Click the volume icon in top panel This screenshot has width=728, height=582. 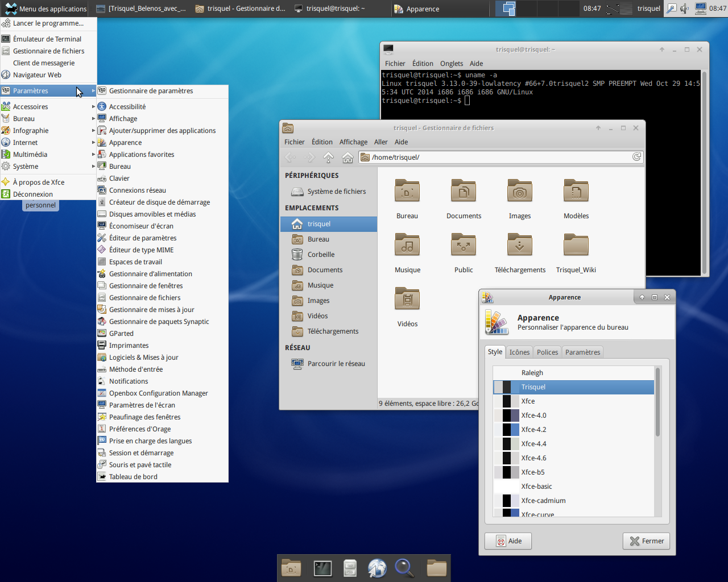[x=684, y=9]
